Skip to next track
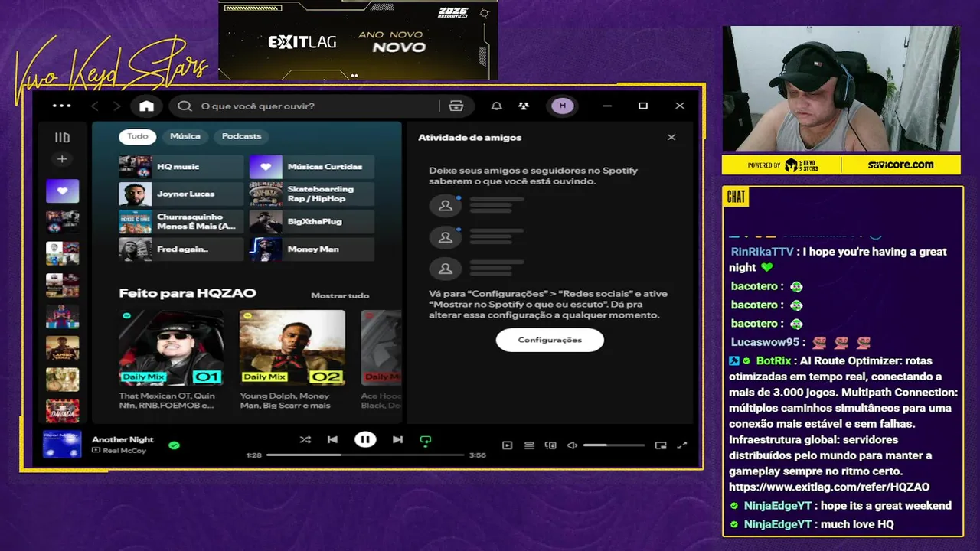The width and height of the screenshot is (980, 551). pyautogui.click(x=397, y=439)
